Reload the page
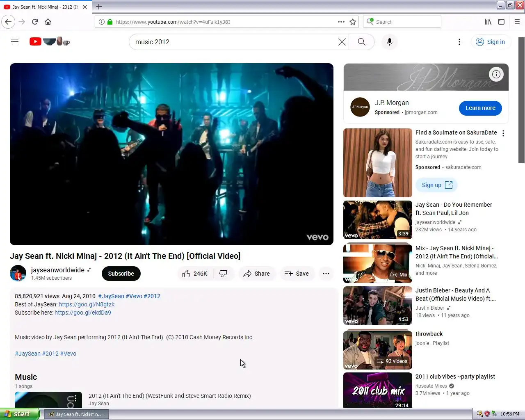Screen dimensions: 525x420 point(35,22)
